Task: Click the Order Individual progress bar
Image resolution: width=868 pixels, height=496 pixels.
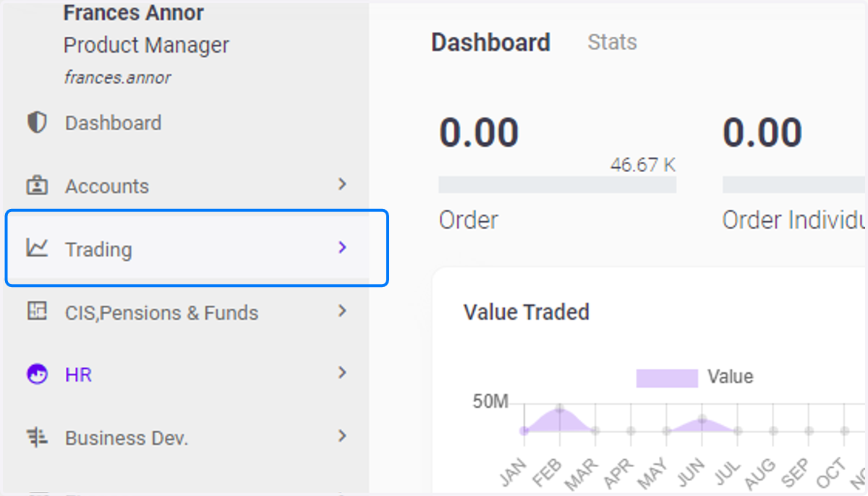Action: tap(794, 184)
